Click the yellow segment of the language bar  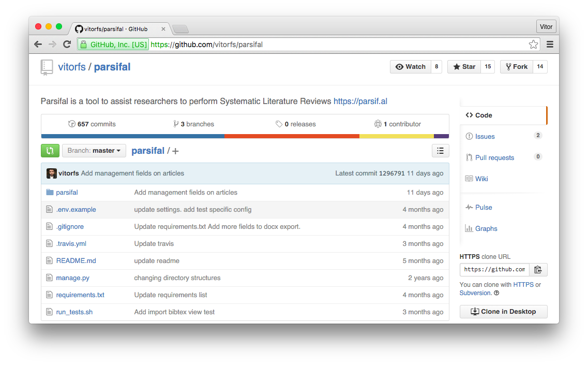coord(396,136)
